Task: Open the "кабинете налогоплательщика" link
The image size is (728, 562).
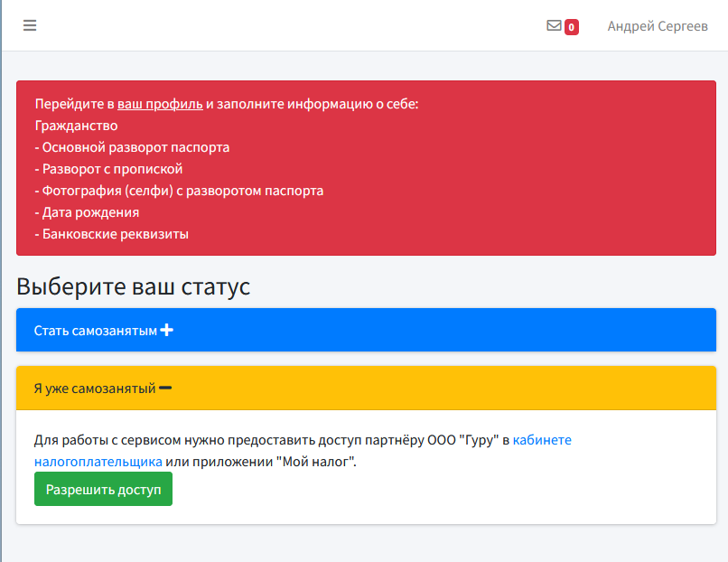Action: [542, 440]
